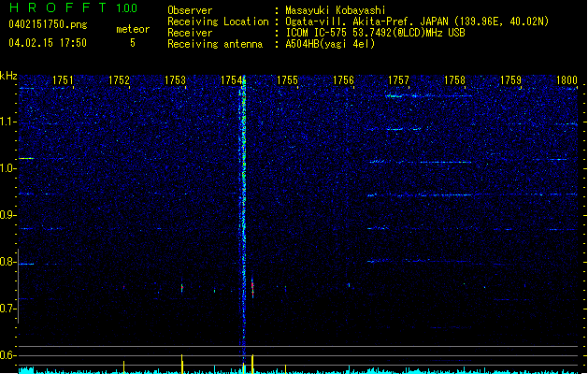588x374 pixels.
Task: Click the HROFFT program title text
Action: (58, 7)
